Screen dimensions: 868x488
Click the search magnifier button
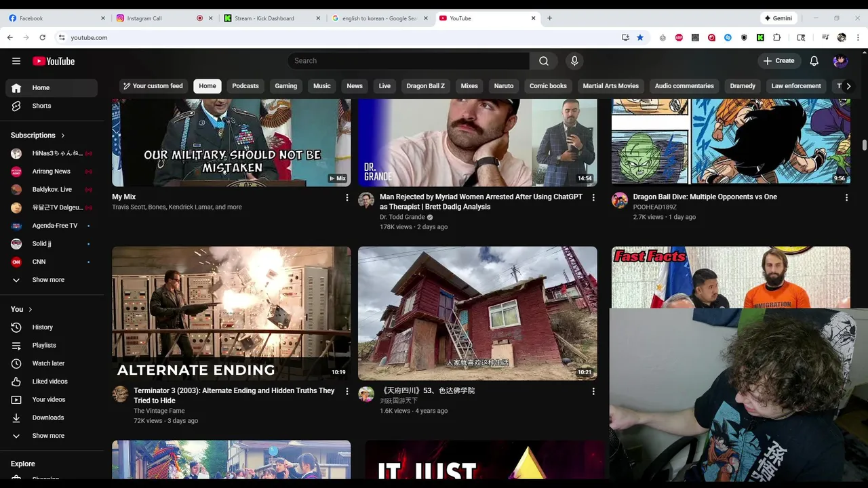(x=544, y=61)
